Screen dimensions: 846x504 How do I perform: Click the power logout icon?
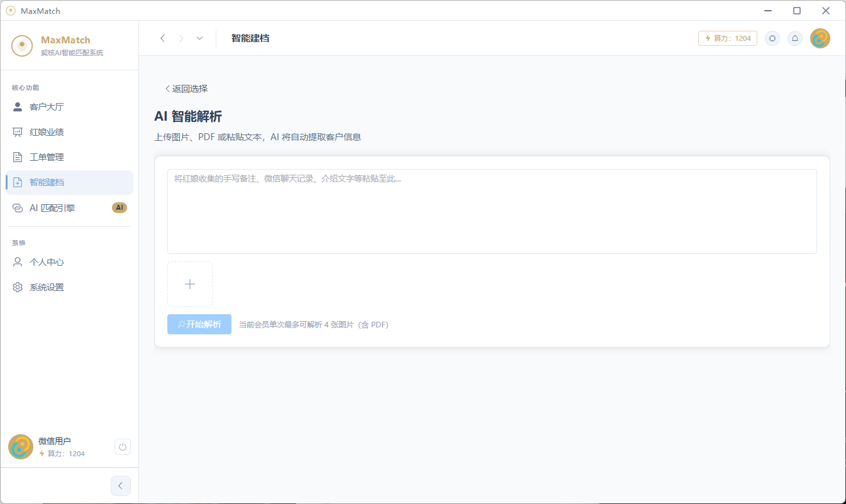click(x=123, y=447)
